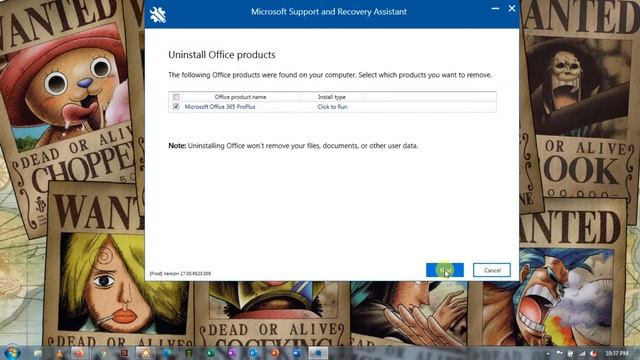Click the Support and Recovery Assistant wrench logo
The height and width of the screenshot is (360, 640).
(x=158, y=14)
